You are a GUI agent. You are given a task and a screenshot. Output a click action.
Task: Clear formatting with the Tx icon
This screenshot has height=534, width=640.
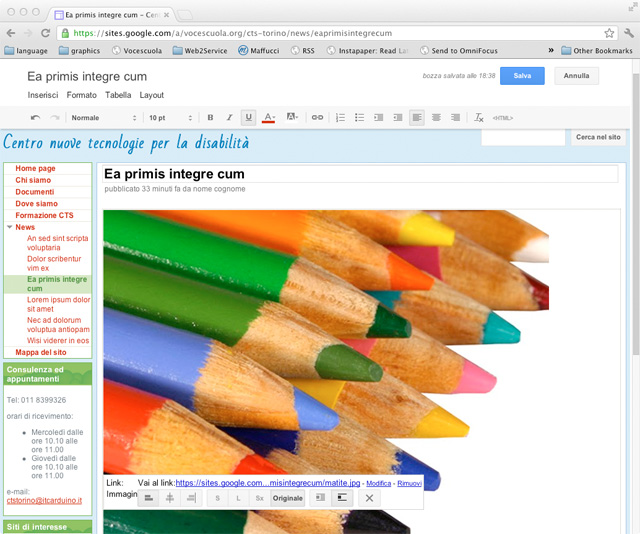click(479, 118)
